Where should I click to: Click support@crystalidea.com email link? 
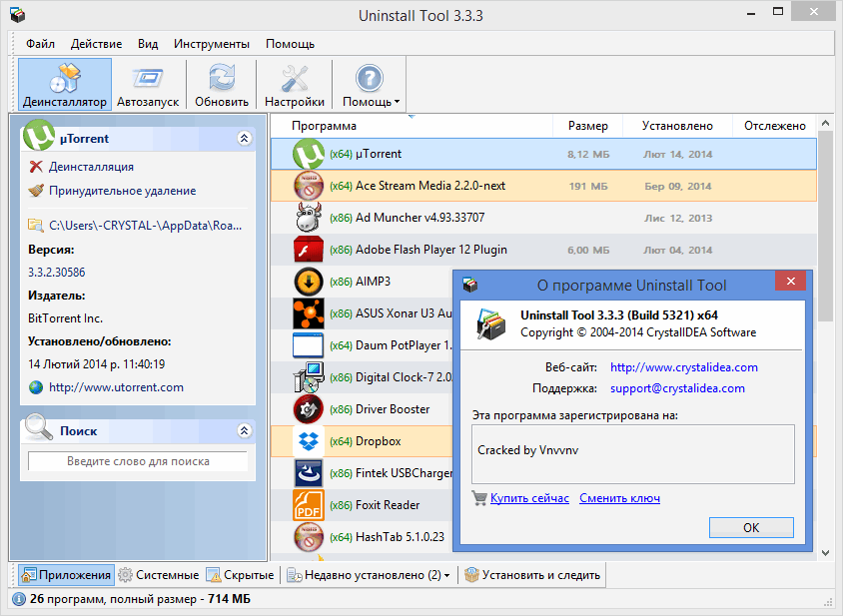coord(677,388)
